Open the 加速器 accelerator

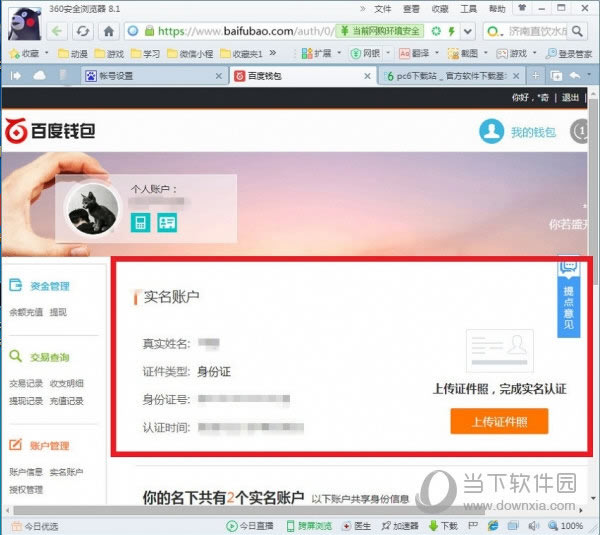coord(401,526)
